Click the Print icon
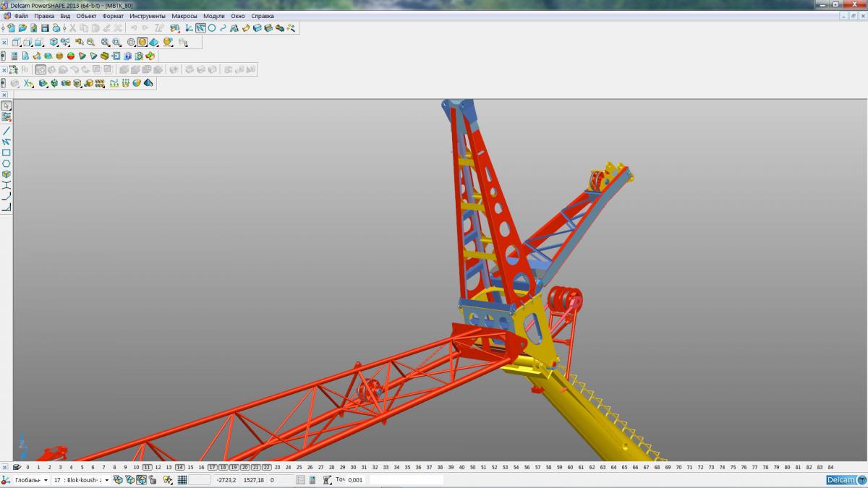This screenshot has width=868, height=488. pyautogui.click(x=56, y=28)
